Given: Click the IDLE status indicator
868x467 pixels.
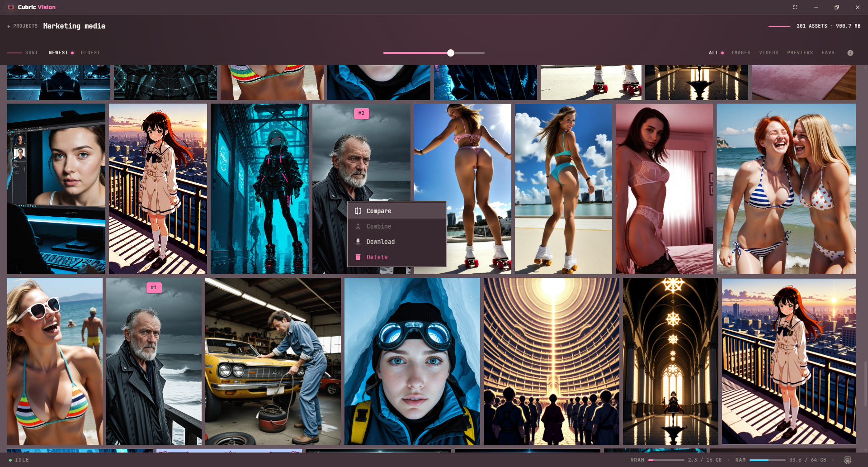Looking at the screenshot, I should point(19,460).
